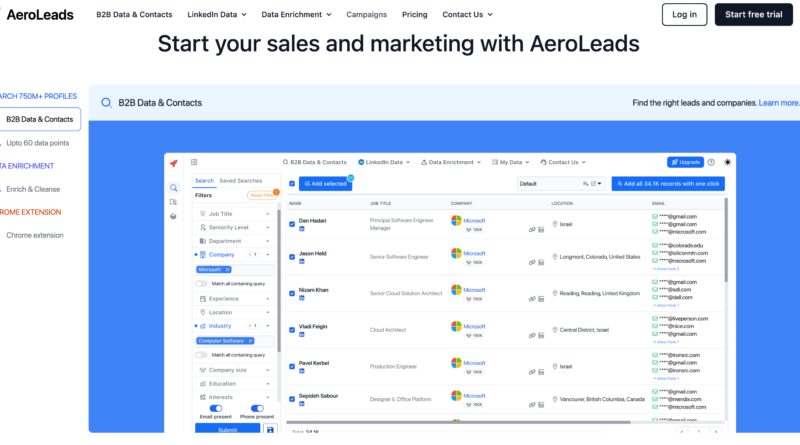Viewport: 800px width, 445px height.
Task: Click the Add selected button
Action: [x=326, y=184]
